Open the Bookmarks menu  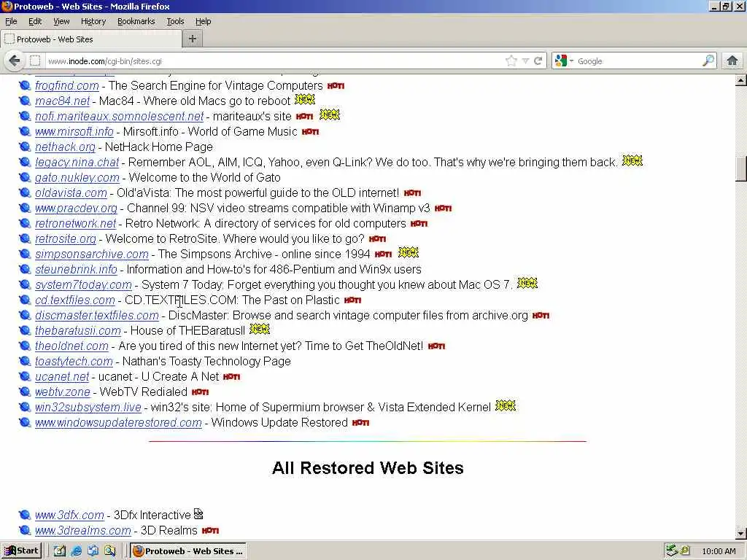coord(136,21)
